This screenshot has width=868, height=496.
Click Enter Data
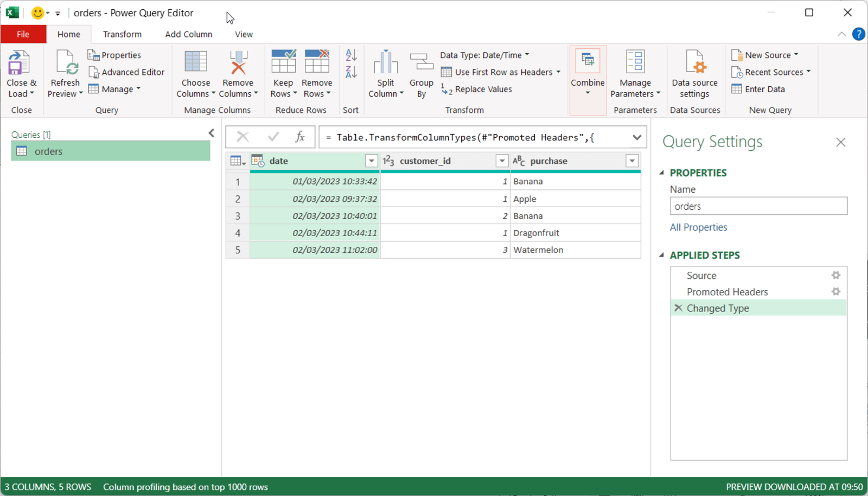[x=758, y=89]
